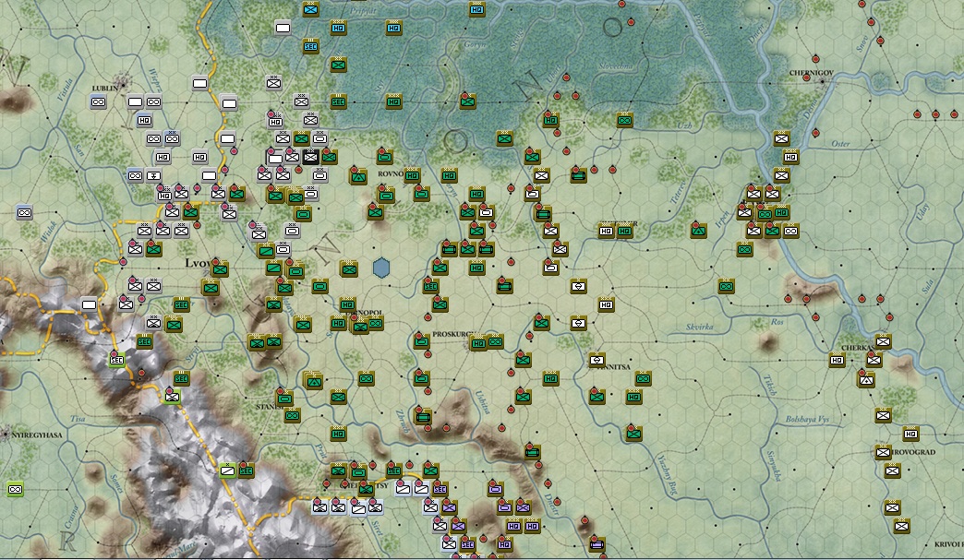Select the green mountain counter west of Rovno
The height and width of the screenshot is (560, 964).
[358, 177]
